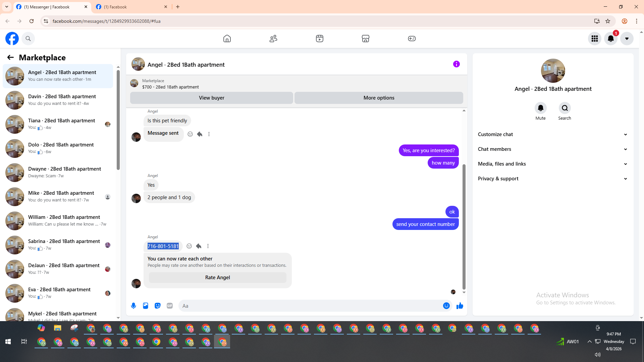Open the Facebook menu grid icon
The height and width of the screenshot is (362, 644).
click(x=595, y=39)
